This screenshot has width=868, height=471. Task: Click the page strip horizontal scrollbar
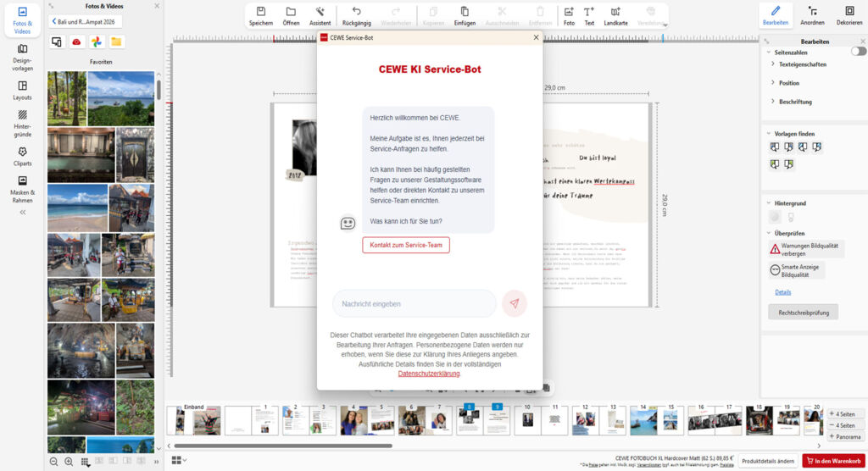coord(283,446)
